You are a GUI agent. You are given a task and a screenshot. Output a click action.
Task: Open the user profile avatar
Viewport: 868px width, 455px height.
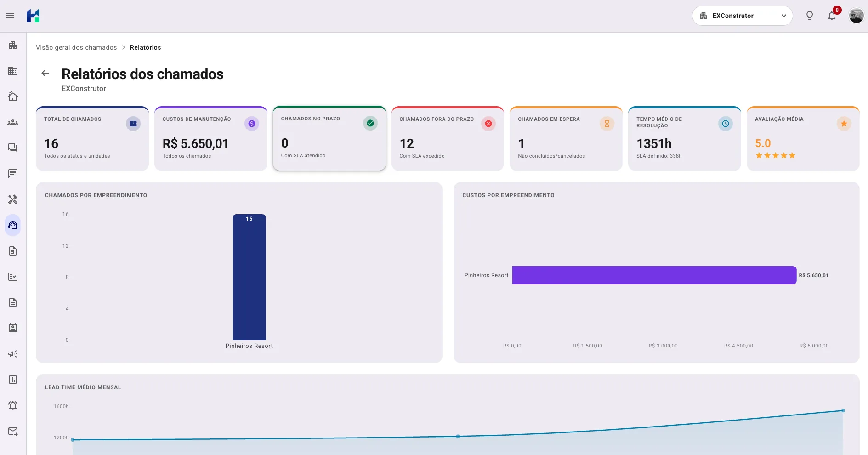[x=856, y=16]
